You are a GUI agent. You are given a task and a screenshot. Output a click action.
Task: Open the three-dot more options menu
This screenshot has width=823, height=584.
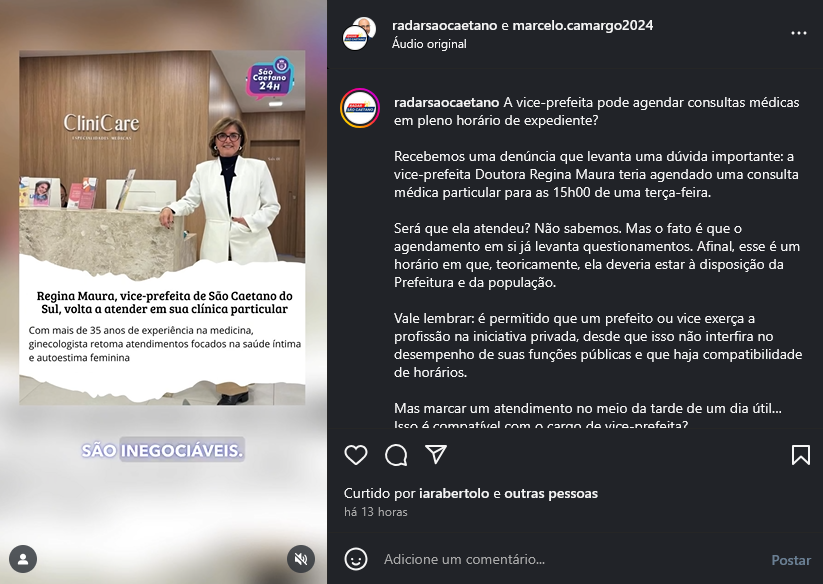tap(798, 33)
